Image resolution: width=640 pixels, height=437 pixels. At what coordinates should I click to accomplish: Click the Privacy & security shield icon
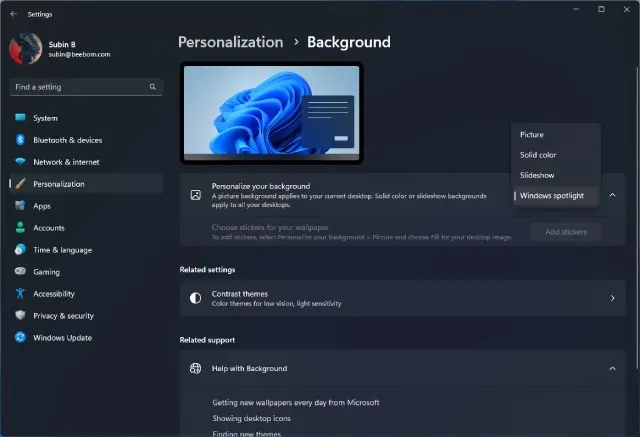tap(20, 316)
